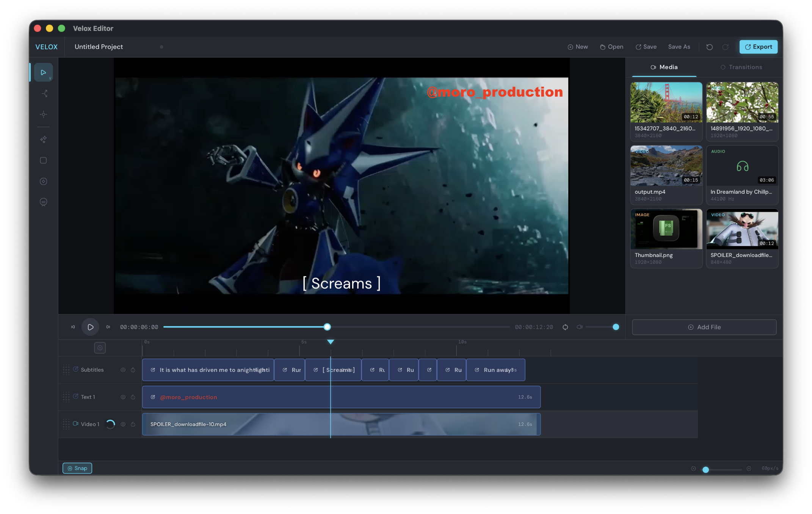
Task: Select the Thumbnail.png image item
Action: (666, 238)
